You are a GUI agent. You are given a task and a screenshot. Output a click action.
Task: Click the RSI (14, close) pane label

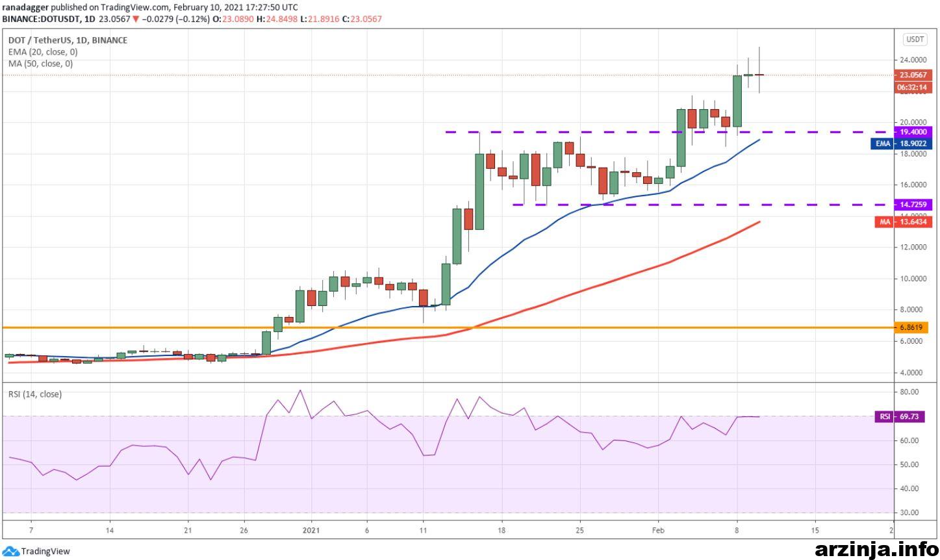[x=35, y=394]
